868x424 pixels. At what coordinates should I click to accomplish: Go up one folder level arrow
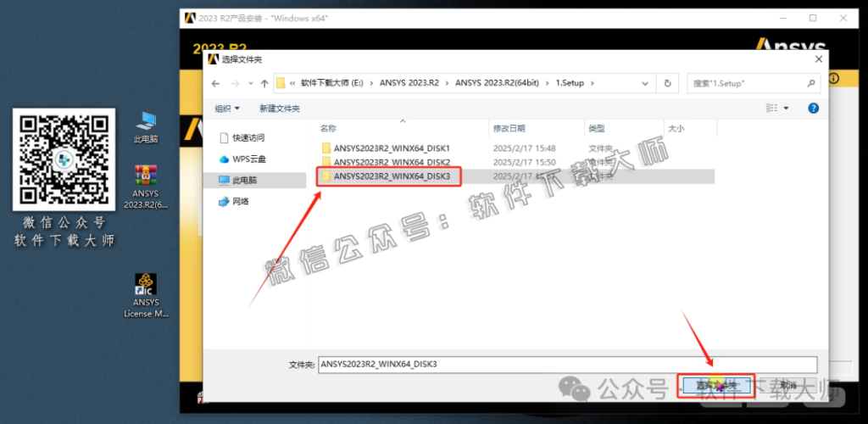[264, 84]
